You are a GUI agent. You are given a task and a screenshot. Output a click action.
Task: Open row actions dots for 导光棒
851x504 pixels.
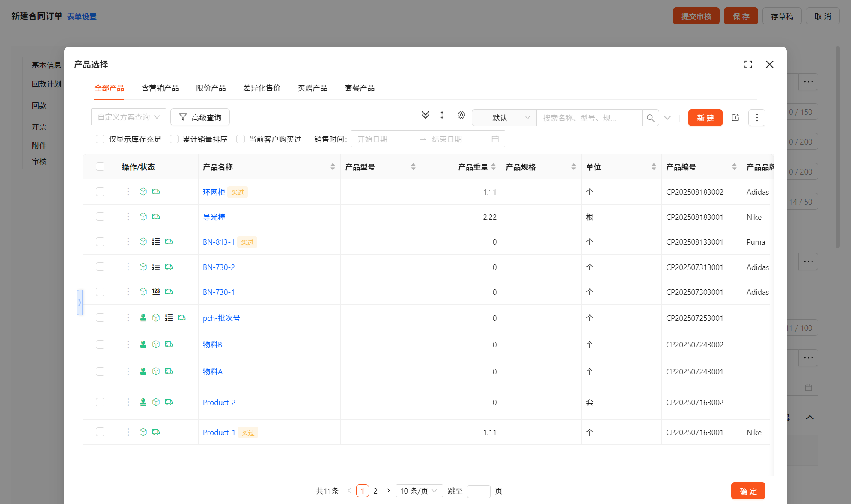pyautogui.click(x=128, y=217)
